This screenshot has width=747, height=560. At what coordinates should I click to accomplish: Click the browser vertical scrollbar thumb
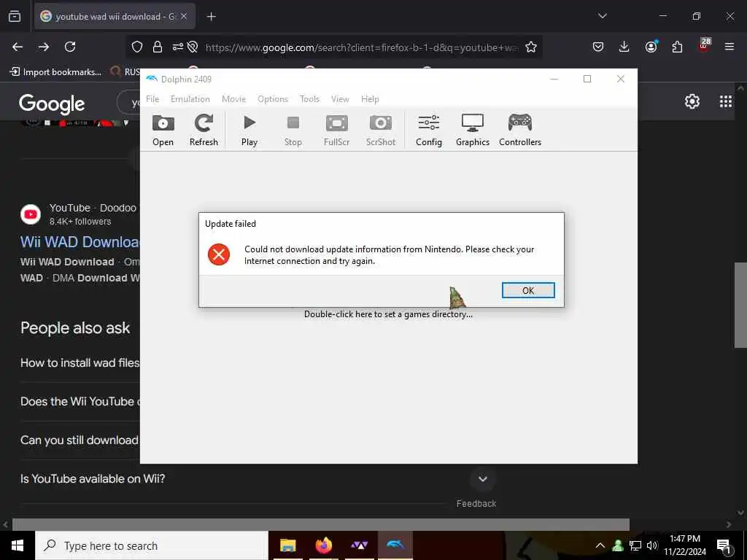click(x=740, y=305)
